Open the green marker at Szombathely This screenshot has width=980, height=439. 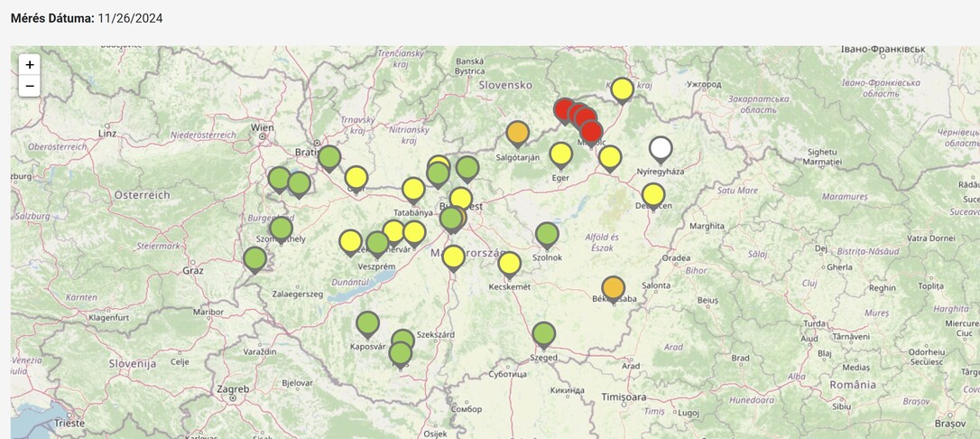(282, 230)
